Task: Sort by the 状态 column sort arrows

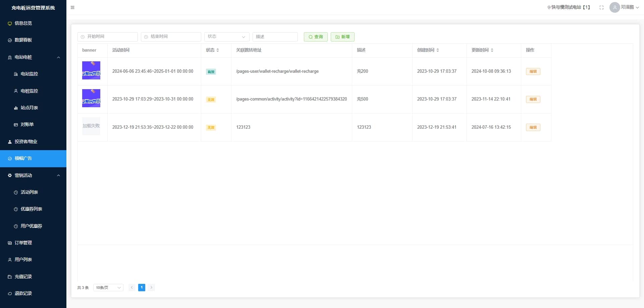Action: [x=218, y=50]
